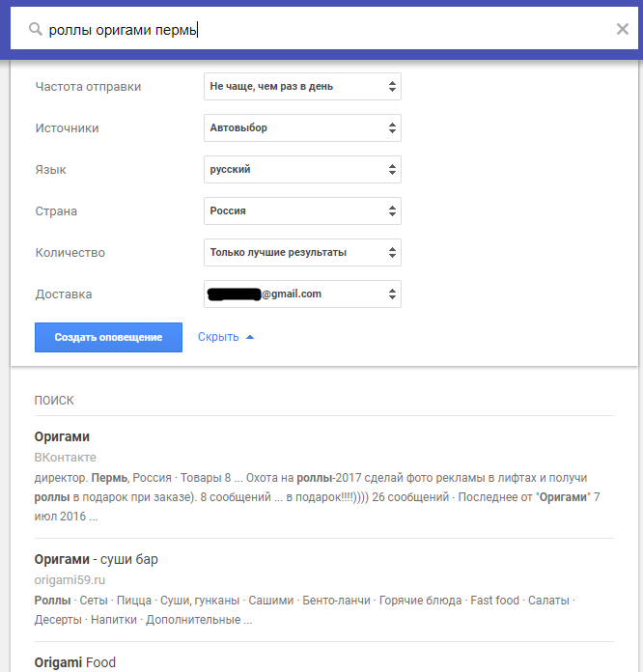Screen dimensions: 643x672
Task: Click the snippet line starting with 'Роллы · Сеты · Пицца'
Action: pyautogui.click(x=304, y=601)
